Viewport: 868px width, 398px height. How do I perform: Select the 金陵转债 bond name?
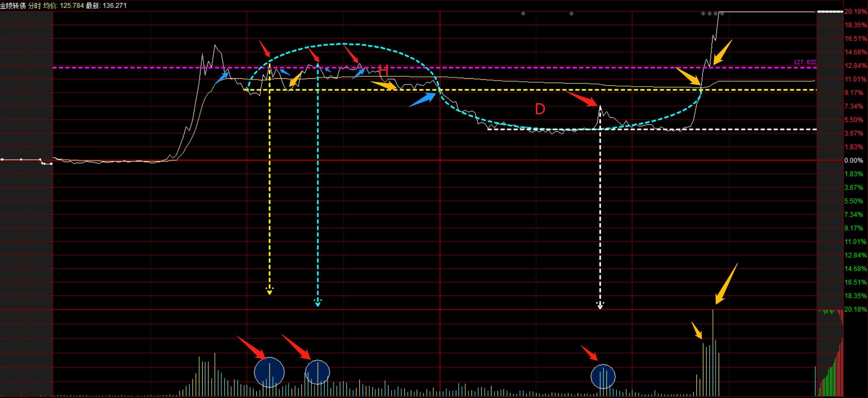pos(13,6)
